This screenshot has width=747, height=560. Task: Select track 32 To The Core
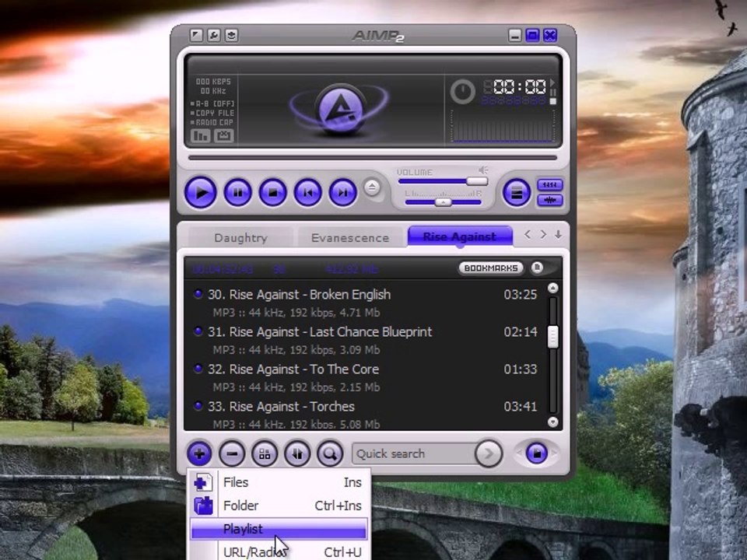[366, 378]
